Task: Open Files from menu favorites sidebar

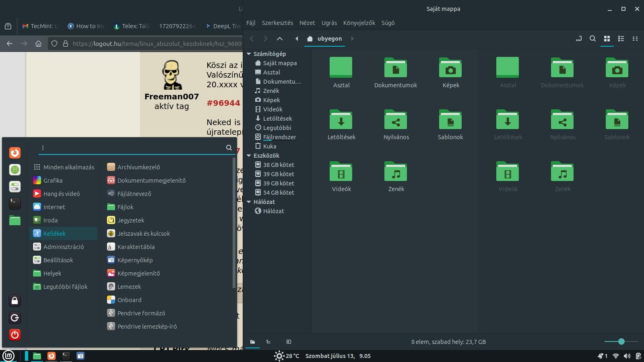Action: pos(15,220)
